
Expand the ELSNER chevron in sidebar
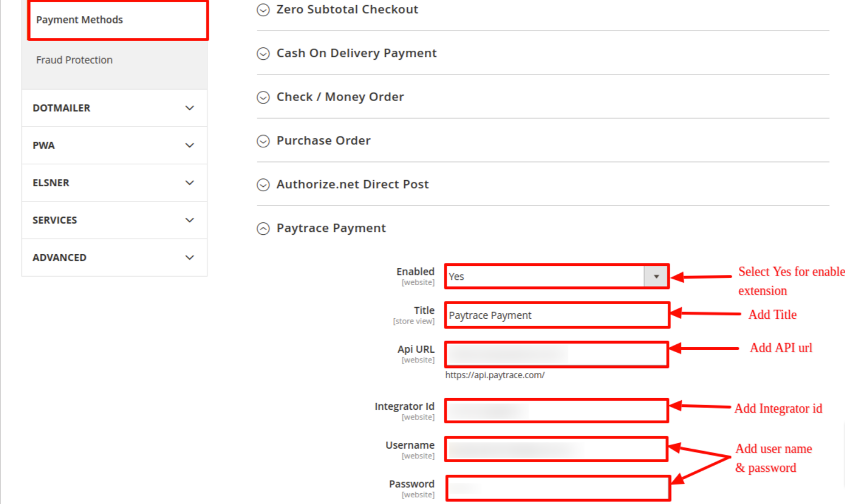pyautogui.click(x=189, y=183)
